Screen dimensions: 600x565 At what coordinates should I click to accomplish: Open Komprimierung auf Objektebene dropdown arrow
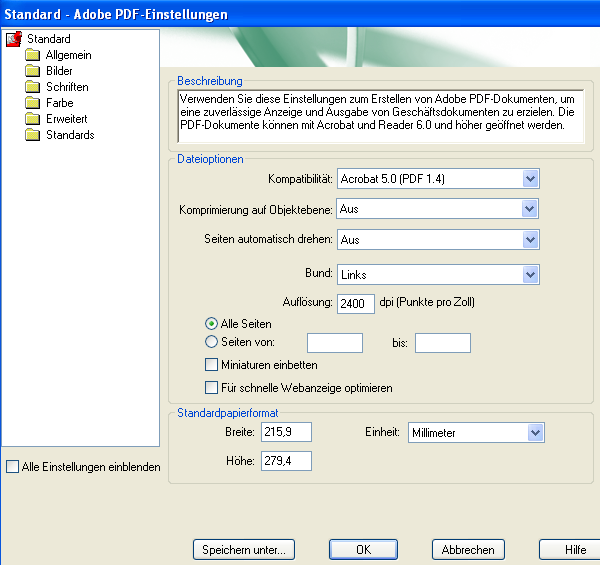point(530,209)
